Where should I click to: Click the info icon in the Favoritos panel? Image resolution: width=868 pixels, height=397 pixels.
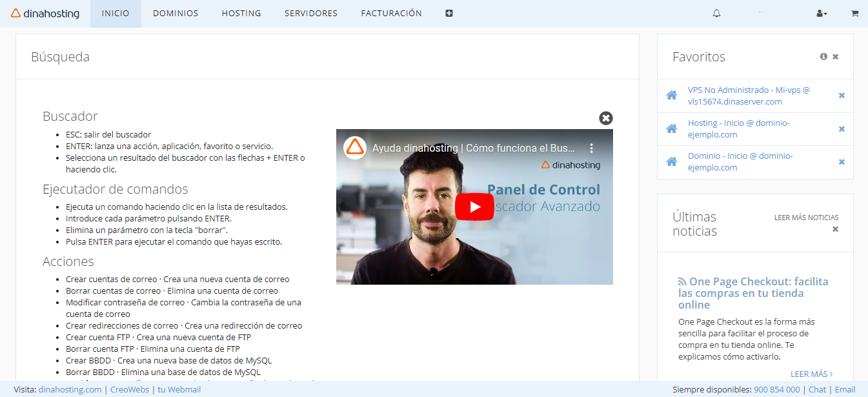click(823, 56)
